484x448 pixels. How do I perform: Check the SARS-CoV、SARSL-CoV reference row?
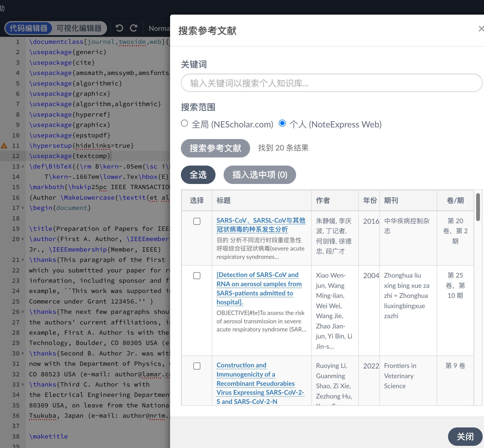197,221
